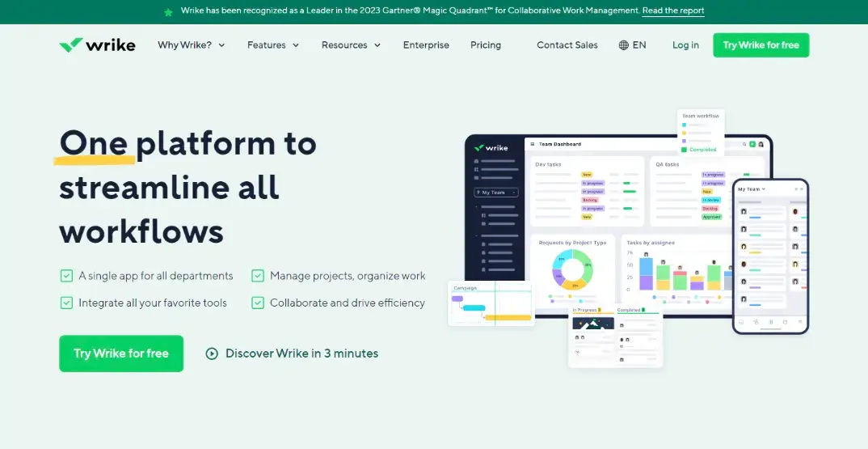The image size is (868, 449).
Task: Click the 'Manage projects, organize work' checkbox
Action: point(258,276)
